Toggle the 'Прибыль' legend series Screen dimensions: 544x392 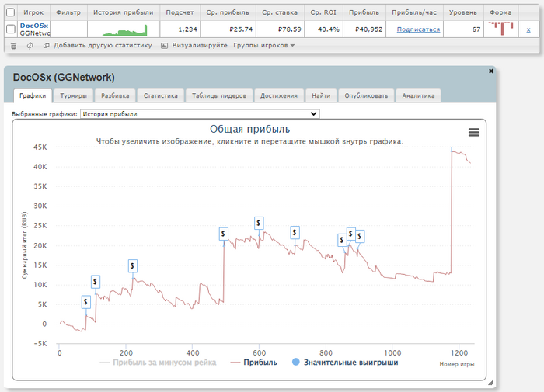coord(254,363)
